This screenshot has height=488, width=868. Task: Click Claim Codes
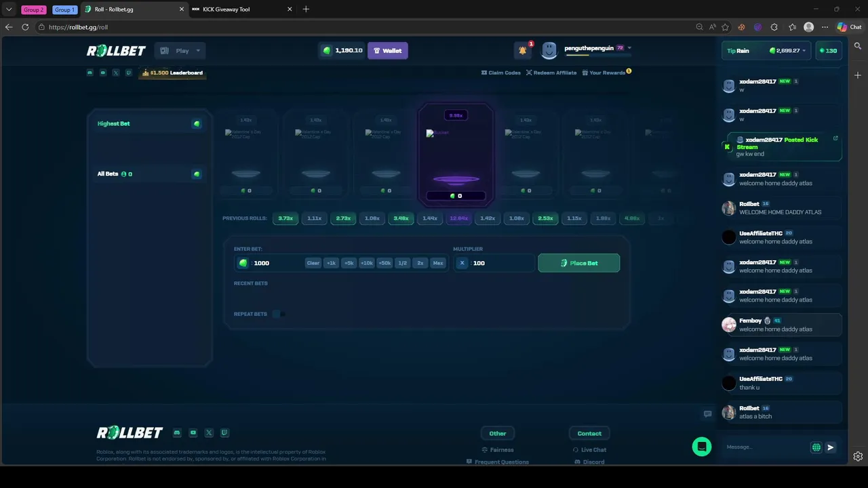pos(500,73)
